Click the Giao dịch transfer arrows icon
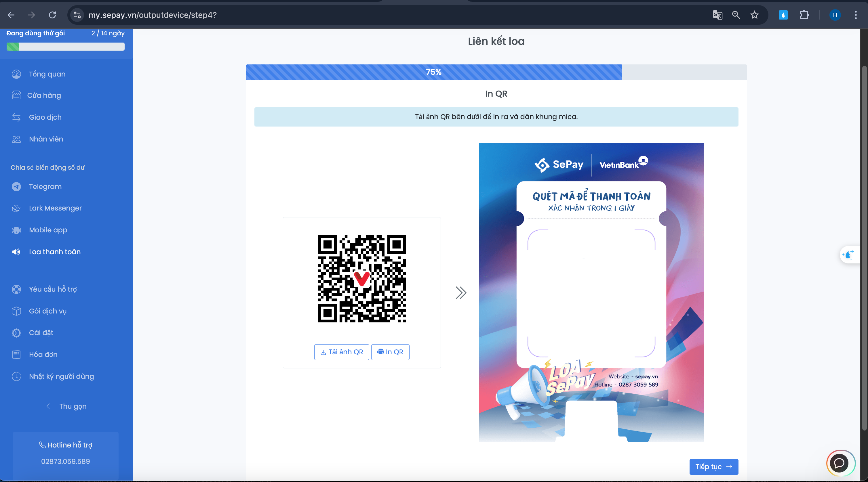Image resolution: width=868 pixels, height=482 pixels. [x=16, y=117]
